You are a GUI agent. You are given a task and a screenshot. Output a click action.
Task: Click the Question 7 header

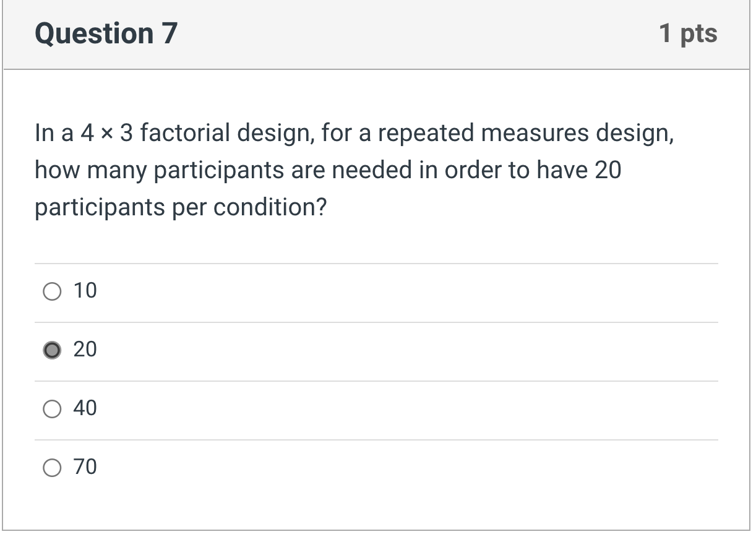pyautogui.click(x=105, y=33)
